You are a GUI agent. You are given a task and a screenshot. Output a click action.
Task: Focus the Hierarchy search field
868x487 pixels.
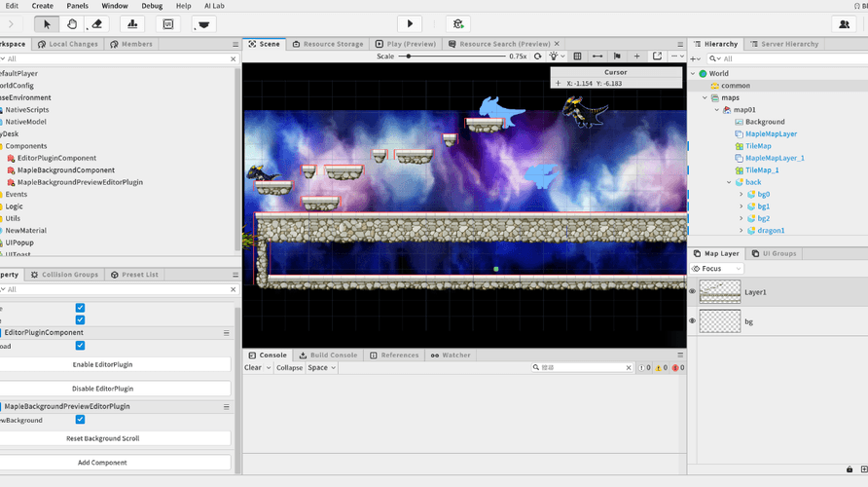click(x=786, y=58)
